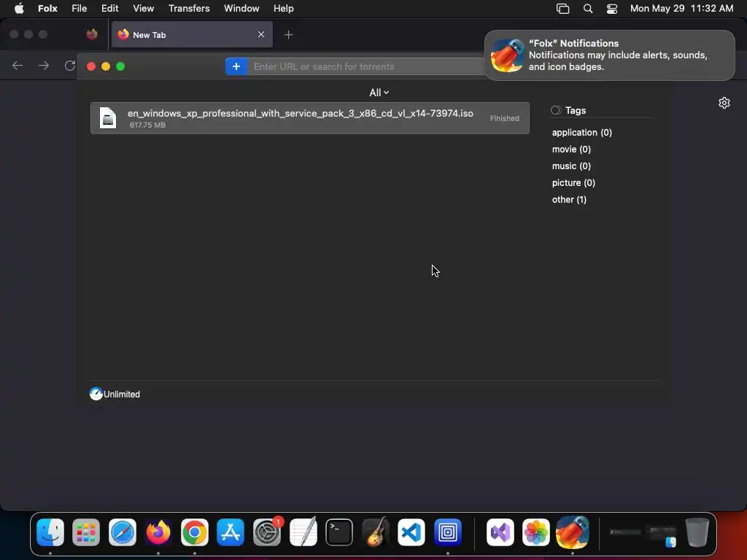Open the Folx app menu

(x=47, y=9)
